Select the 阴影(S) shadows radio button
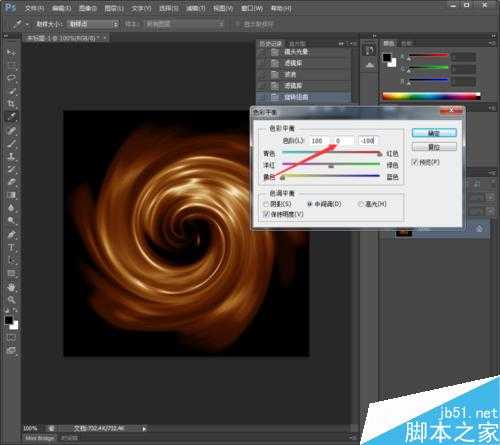Screen dimensions: 500x445 [266, 204]
